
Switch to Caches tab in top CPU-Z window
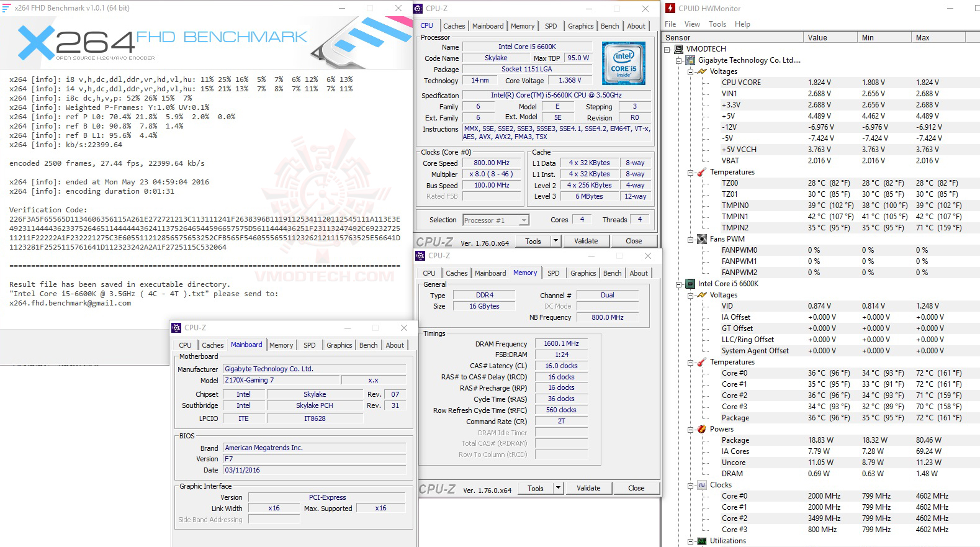[454, 26]
